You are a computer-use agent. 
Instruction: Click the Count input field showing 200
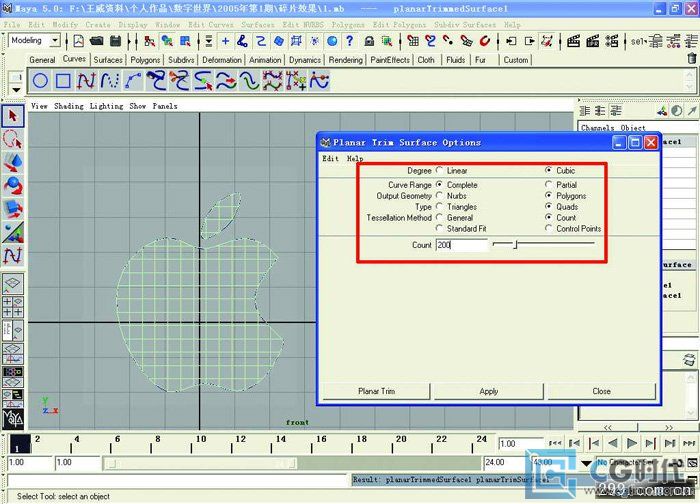(x=461, y=245)
